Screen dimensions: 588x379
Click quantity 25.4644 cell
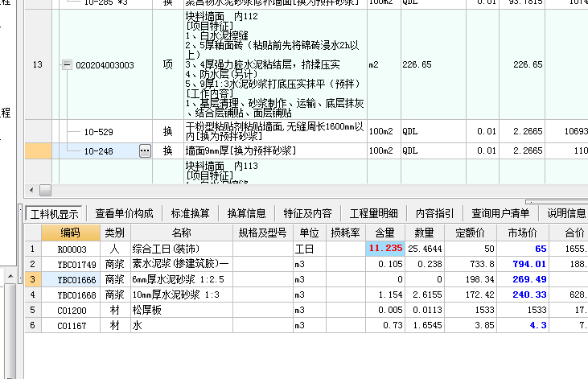(x=425, y=249)
